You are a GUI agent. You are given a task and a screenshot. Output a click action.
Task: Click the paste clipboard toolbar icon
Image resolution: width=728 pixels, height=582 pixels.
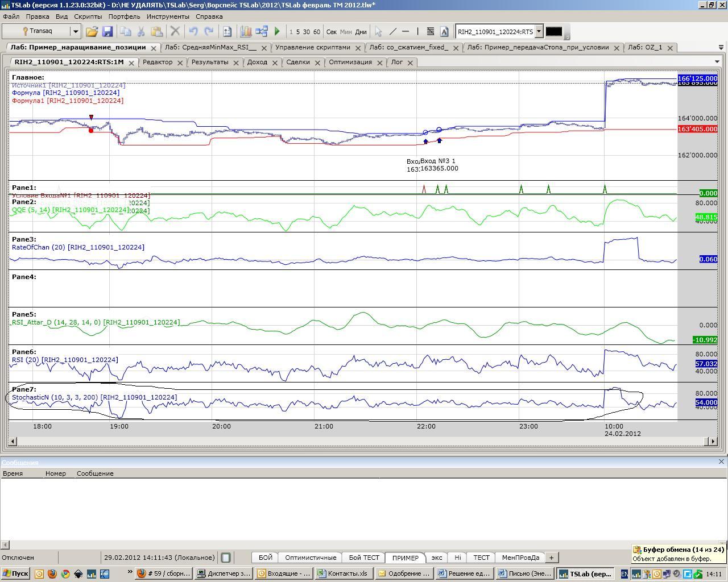[x=157, y=31]
